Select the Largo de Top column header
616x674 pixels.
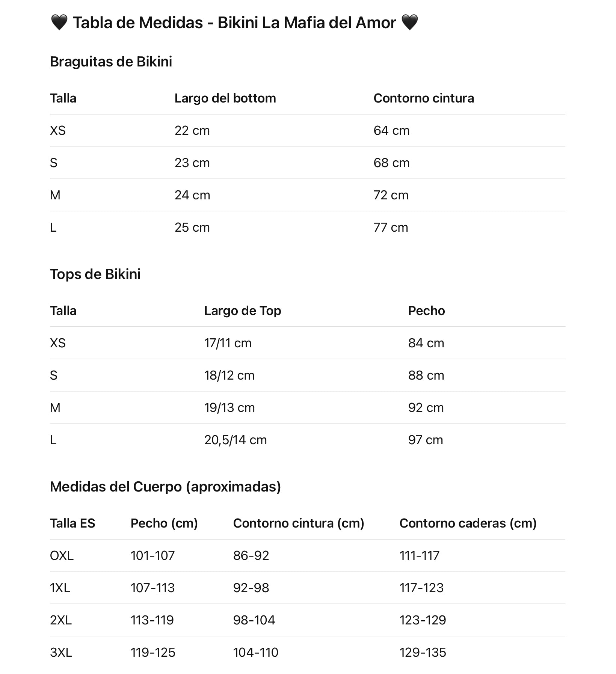click(242, 311)
